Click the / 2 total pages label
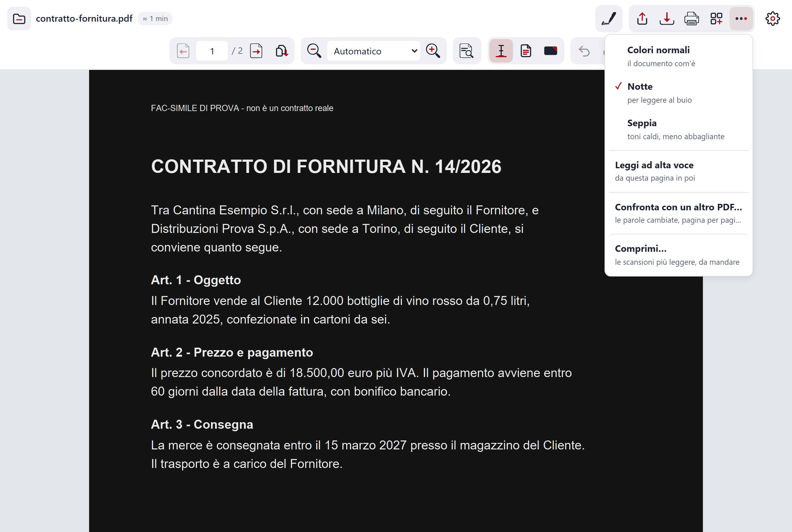This screenshot has height=532, width=792. 237,51
